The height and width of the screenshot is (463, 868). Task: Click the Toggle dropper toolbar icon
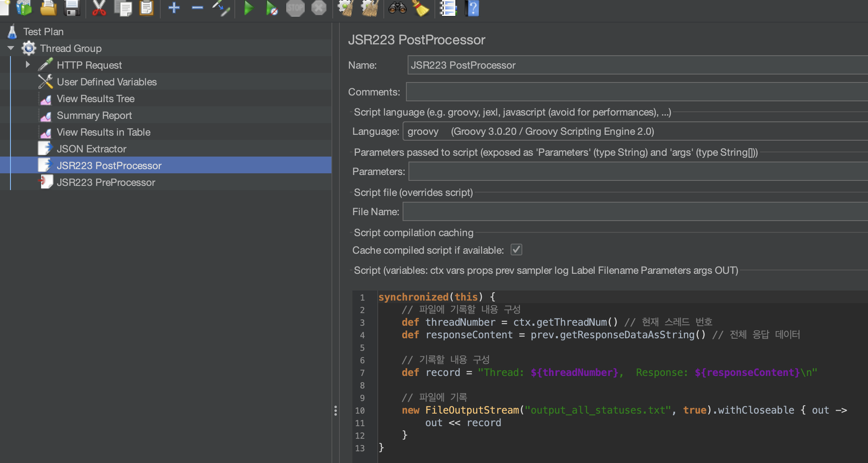tap(221, 8)
